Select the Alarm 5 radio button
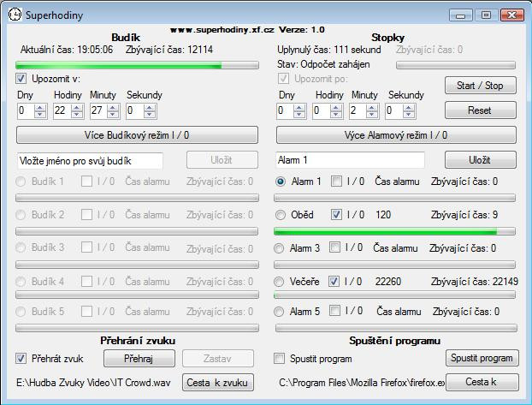532x405 pixels. (x=279, y=312)
